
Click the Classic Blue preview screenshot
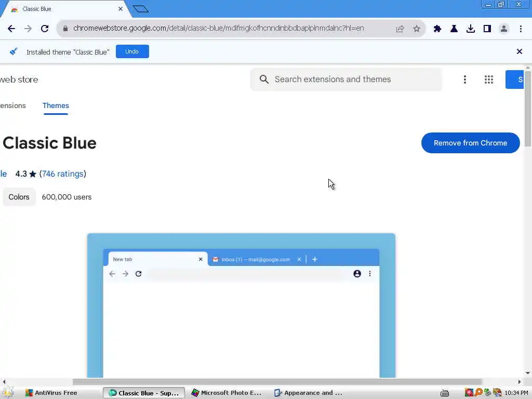click(241, 305)
